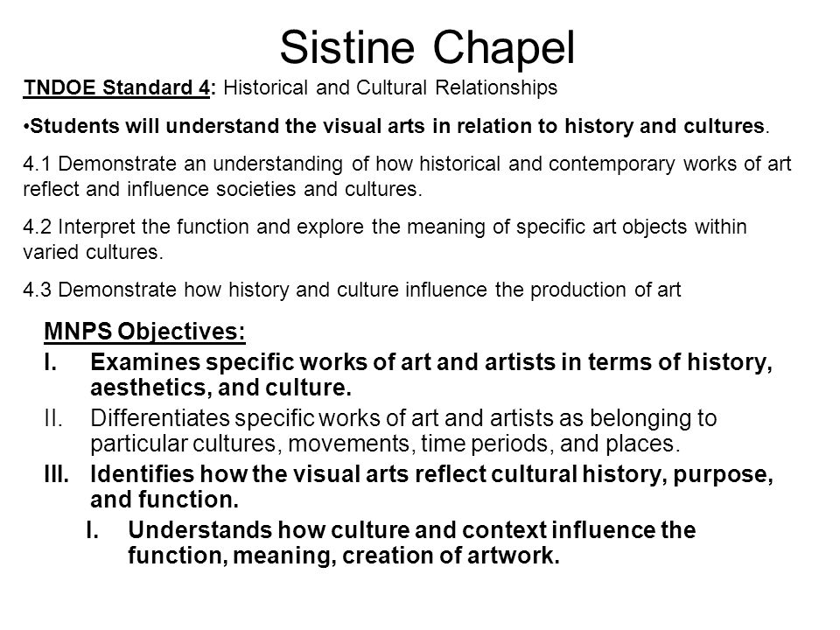Viewport: 840px width, 630px height.
Task: Click 'Historical and Cultural Relationships' text
Action: pyautogui.click(x=390, y=87)
